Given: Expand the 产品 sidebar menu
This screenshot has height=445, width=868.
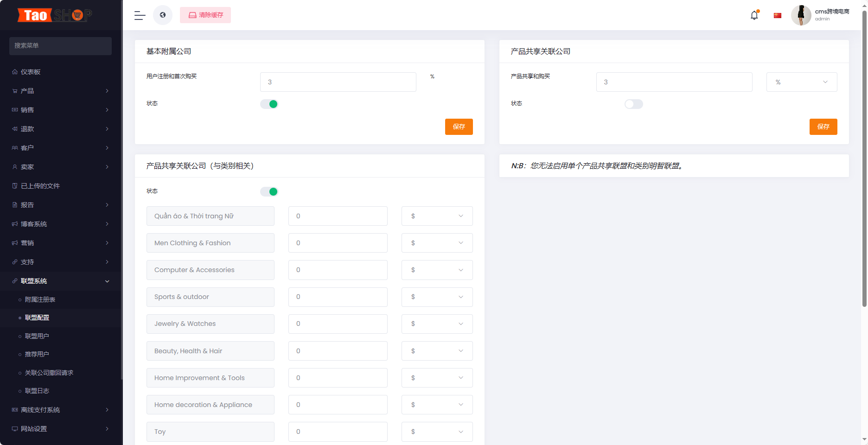Looking at the screenshot, I should click(60, 91).
